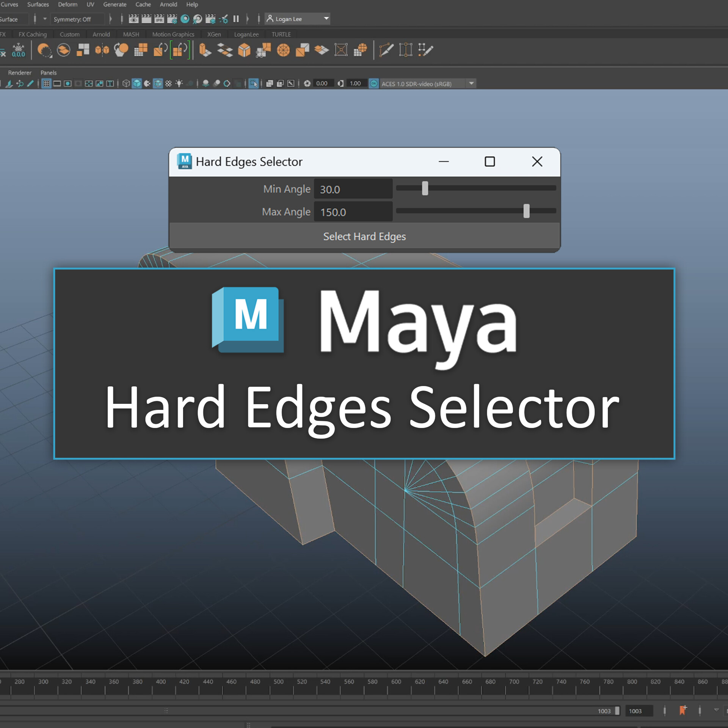Image resolution: width=728 pixels, height=728 pixels.
Task: Toggle the pause icon in the status line
Action: click(236, 19)
